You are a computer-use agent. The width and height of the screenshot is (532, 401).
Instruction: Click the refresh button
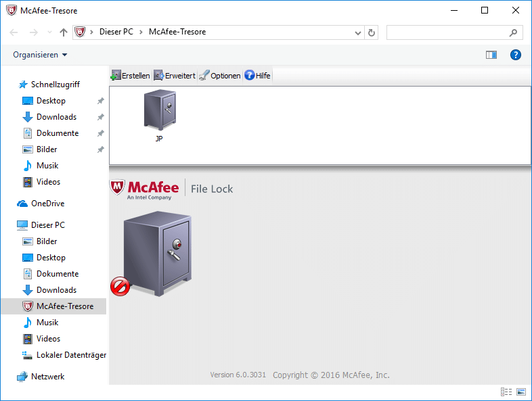click(x=372, y=32)
